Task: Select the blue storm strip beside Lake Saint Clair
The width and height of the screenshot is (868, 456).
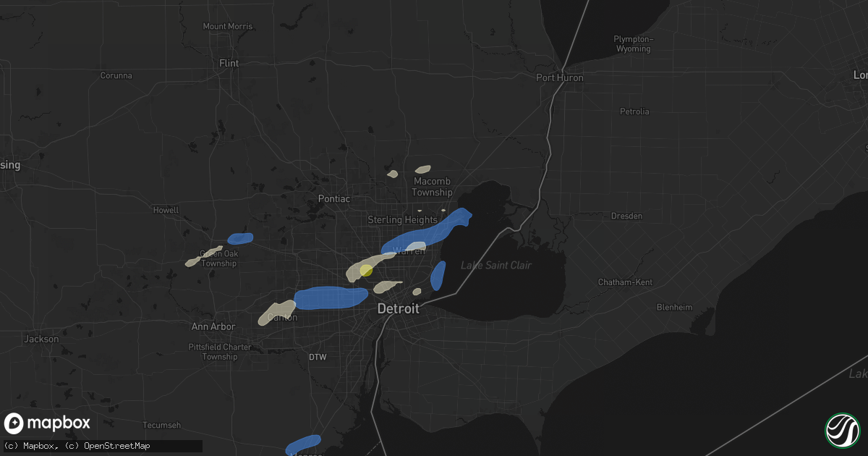Action: pyautogui.click(x=438, y=275)
